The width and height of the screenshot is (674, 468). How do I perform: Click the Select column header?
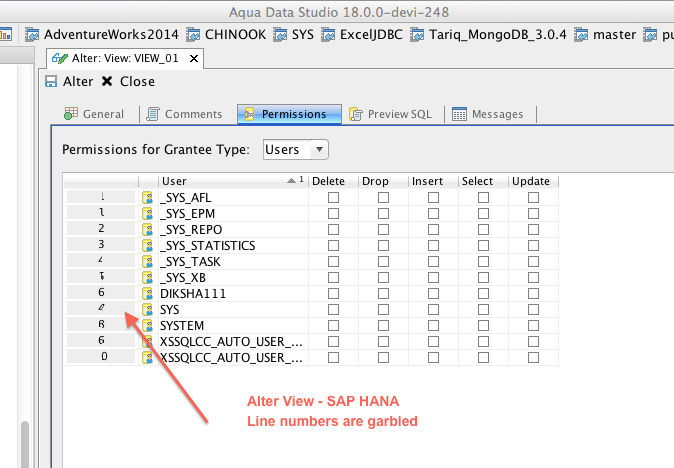483,181
